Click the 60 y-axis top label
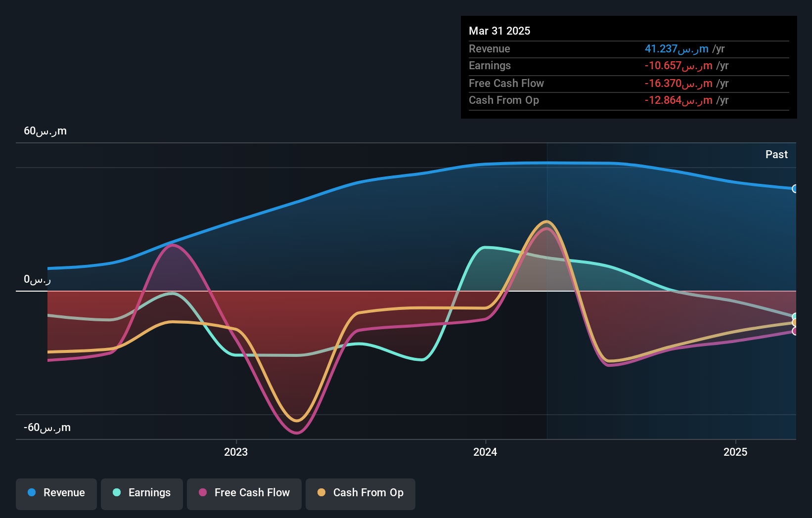This screenshot has width=812, height=518. click(45, 131)
